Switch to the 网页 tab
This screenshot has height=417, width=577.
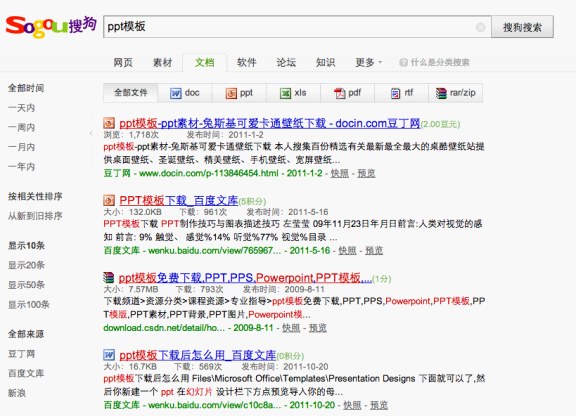coord(123,63)
